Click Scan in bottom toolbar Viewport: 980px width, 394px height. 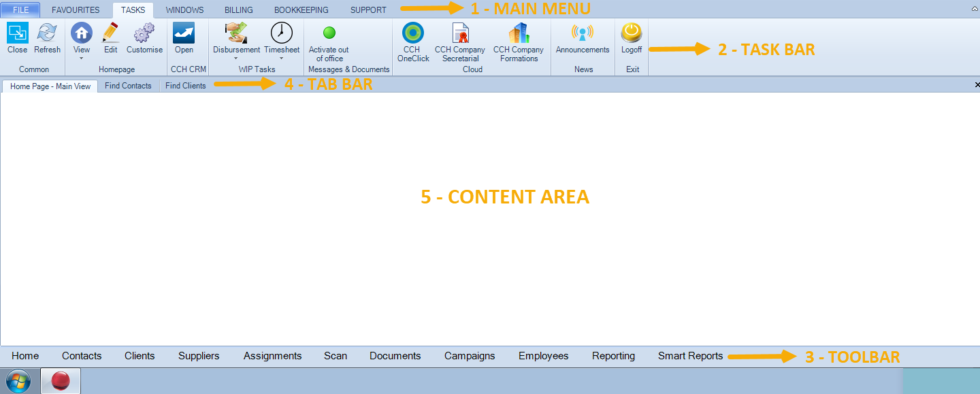tap(336, 356)
